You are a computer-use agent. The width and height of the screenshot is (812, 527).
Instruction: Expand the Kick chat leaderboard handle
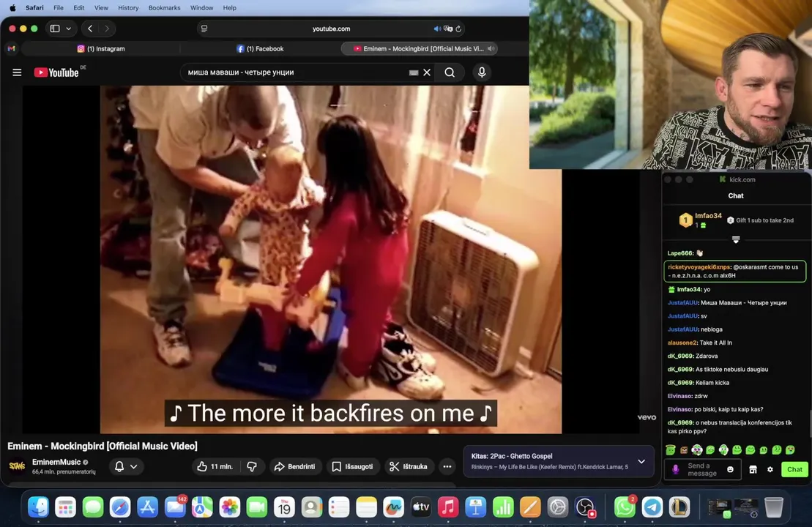pyautogui.click(x=735, y=239)
